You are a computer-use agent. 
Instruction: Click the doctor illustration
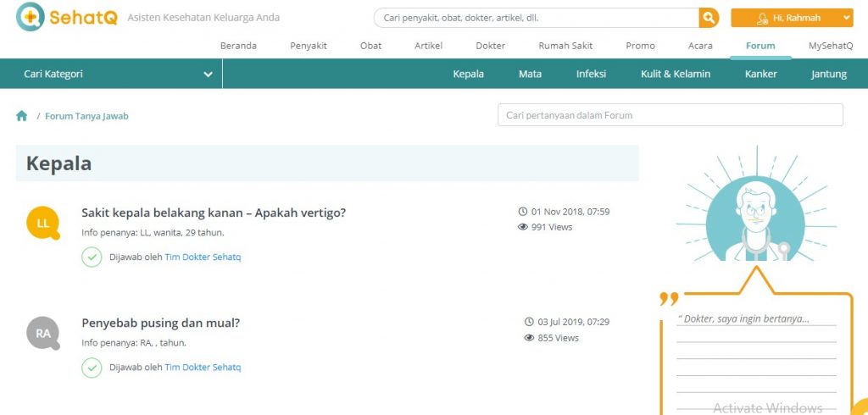754,212
